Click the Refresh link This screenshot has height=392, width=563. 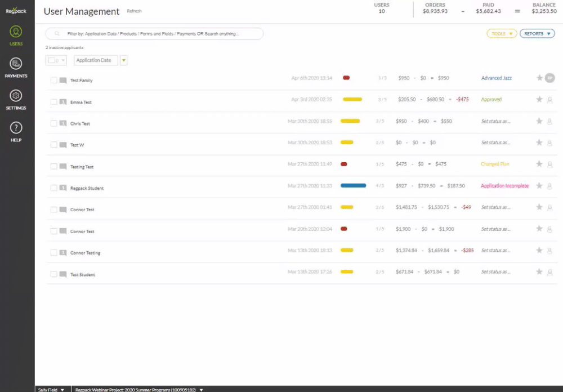(134, 11)
